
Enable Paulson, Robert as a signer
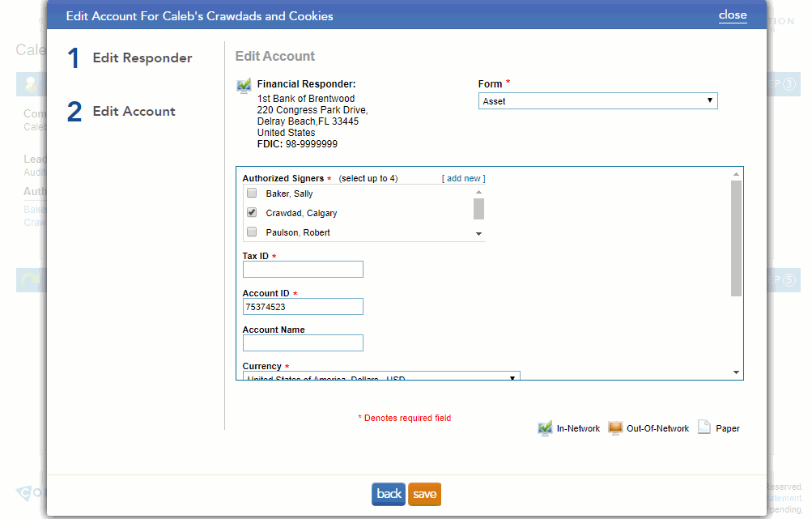(x=251, y=232)
